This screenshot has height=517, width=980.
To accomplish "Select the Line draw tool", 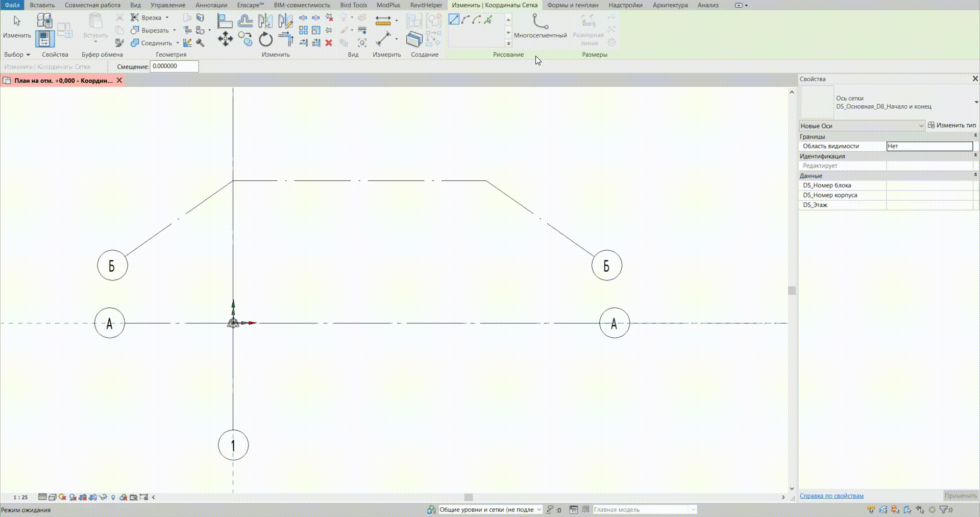I will coord(454,20).
